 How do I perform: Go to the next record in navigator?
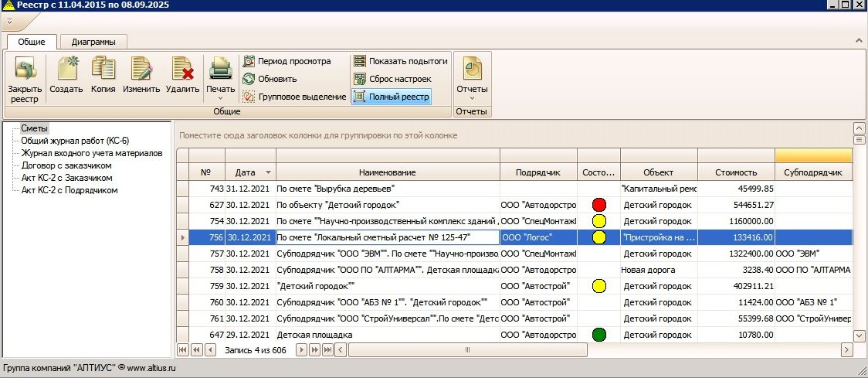(x=301, y=350)
